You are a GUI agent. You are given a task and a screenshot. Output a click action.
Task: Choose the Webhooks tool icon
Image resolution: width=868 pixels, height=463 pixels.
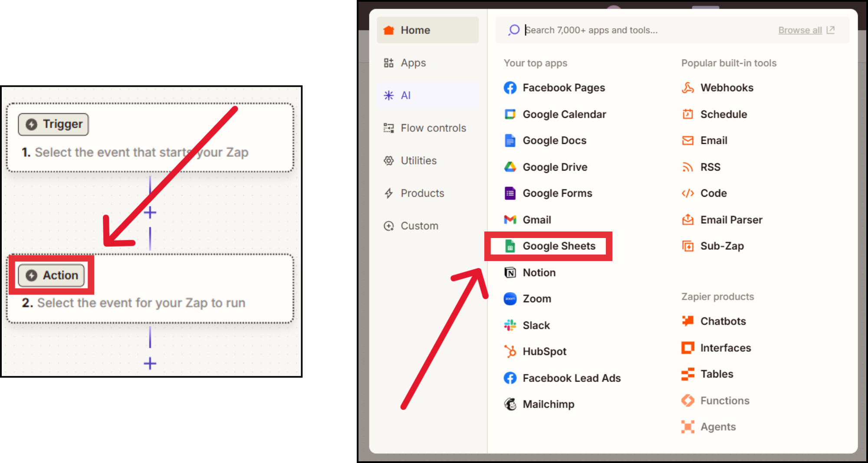coord(687,88)
